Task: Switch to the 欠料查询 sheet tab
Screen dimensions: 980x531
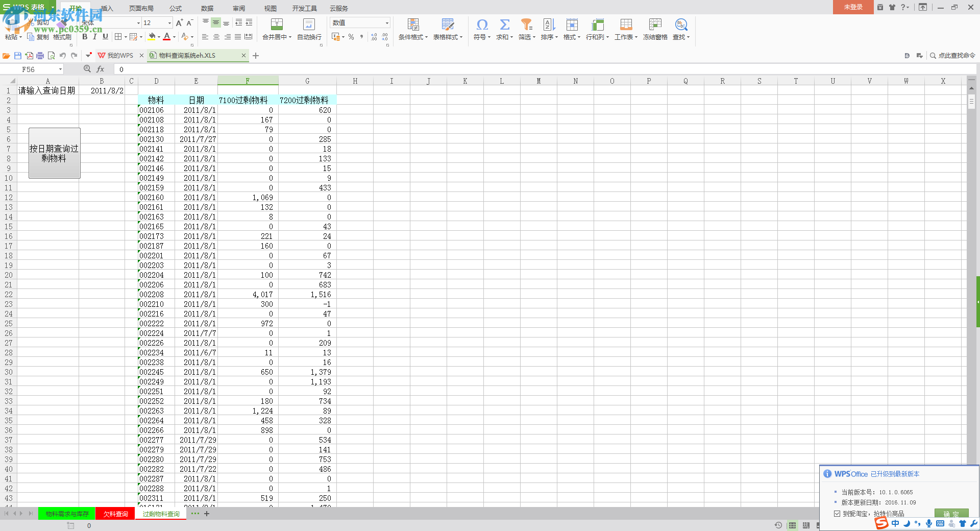Action: (115, 514)
